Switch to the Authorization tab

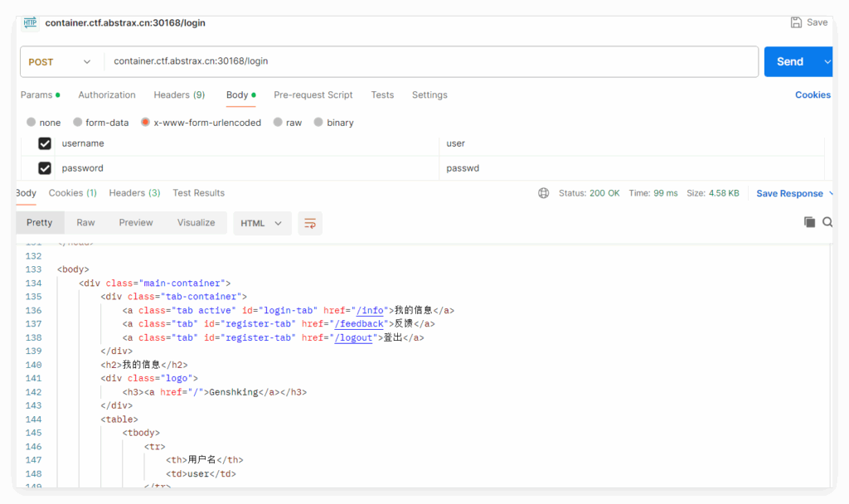tap(106, 95)
